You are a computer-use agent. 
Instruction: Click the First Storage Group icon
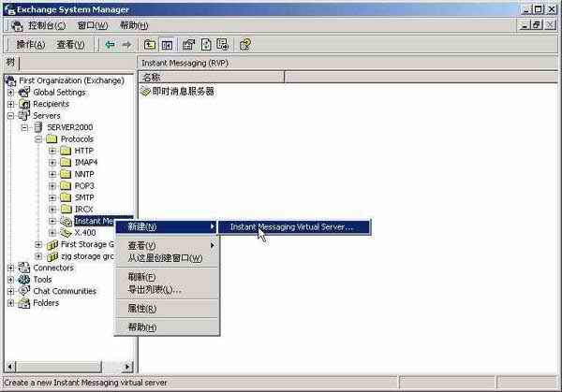pyautogui.click(x=52, y=245)
